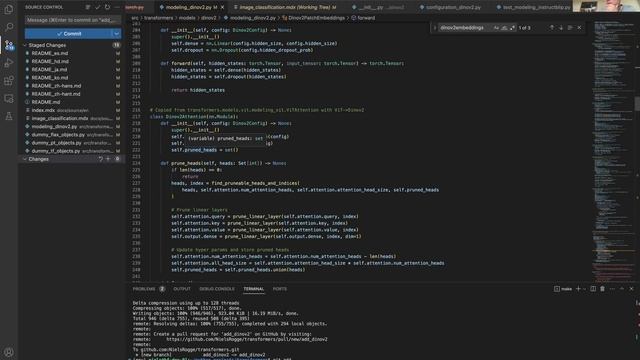Open the Run and Debug view
This screenshot has height=360, width=640.
tap(9, 63)
